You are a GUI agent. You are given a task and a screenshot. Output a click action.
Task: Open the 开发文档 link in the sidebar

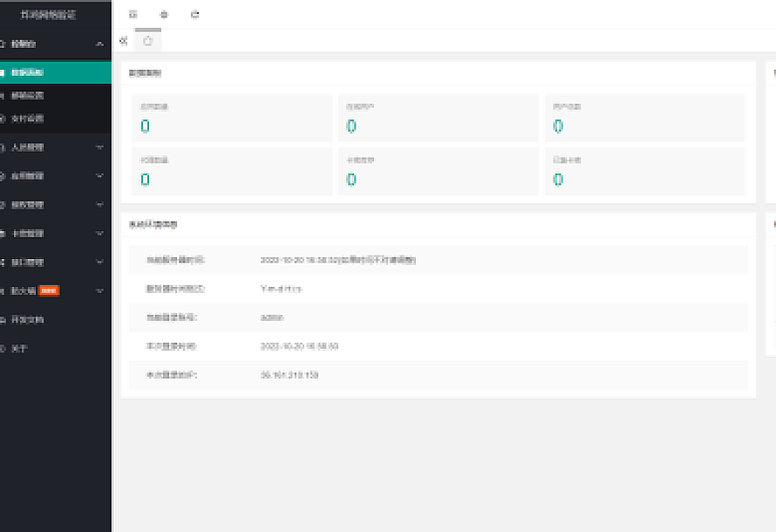click(28, 320)
